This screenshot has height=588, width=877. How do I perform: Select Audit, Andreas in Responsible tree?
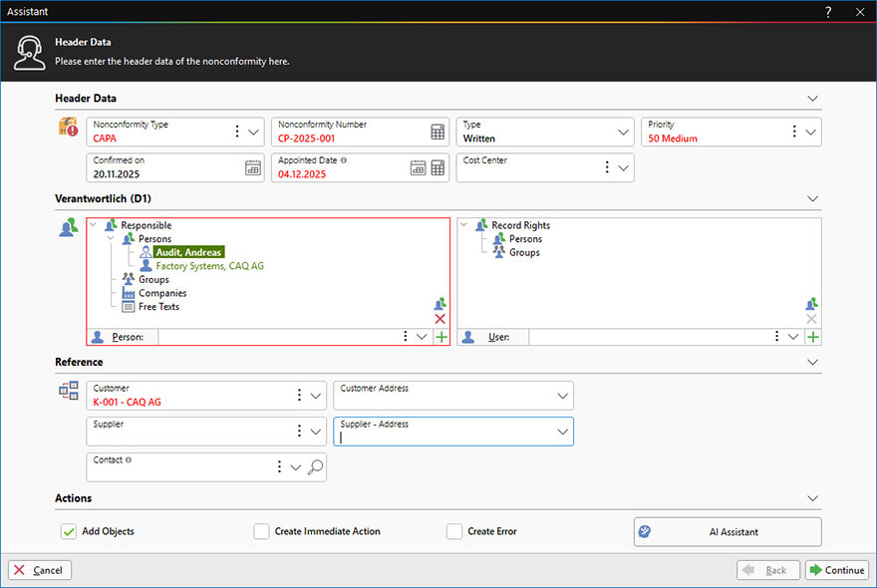click(x=188, y=253)
